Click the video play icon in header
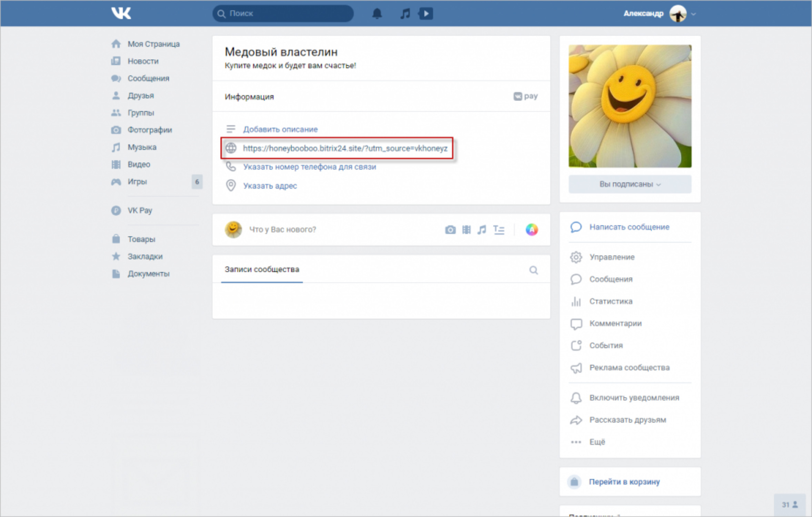This screenshot has height=517, width=812. pyautogui.click(x=426, y=14)
